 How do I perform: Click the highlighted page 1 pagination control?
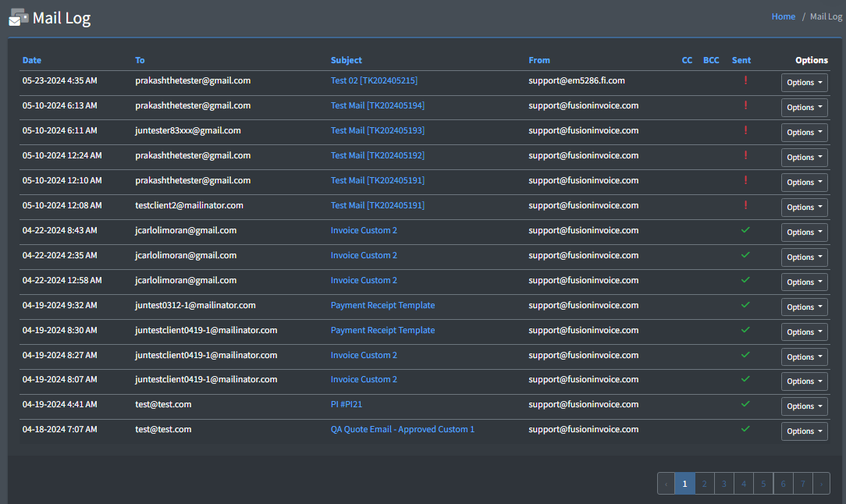pyautogui.click(x=684, y=483)
